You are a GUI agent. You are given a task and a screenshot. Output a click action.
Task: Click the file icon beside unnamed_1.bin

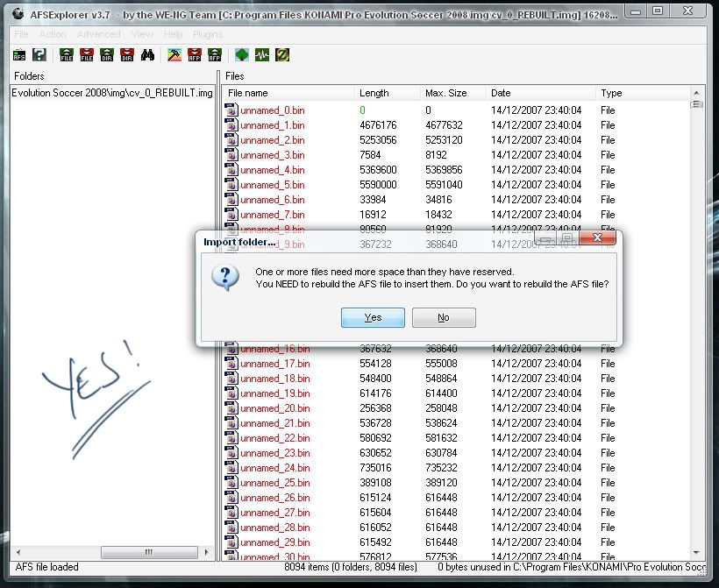pos(231,125)
